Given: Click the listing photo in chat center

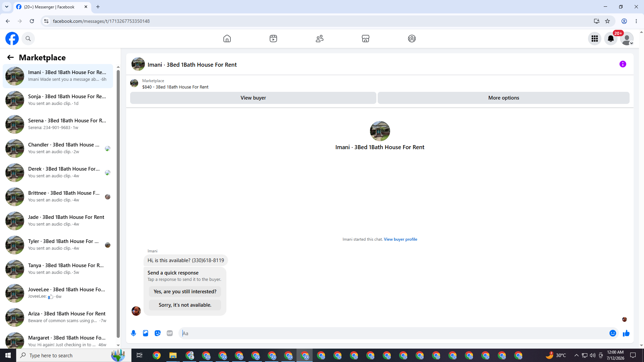Looking at the screenshot, I should tap(380, 131).
